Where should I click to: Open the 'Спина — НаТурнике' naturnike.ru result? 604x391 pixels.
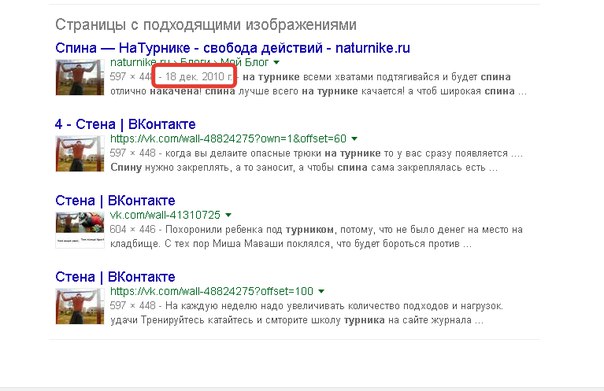232,48
